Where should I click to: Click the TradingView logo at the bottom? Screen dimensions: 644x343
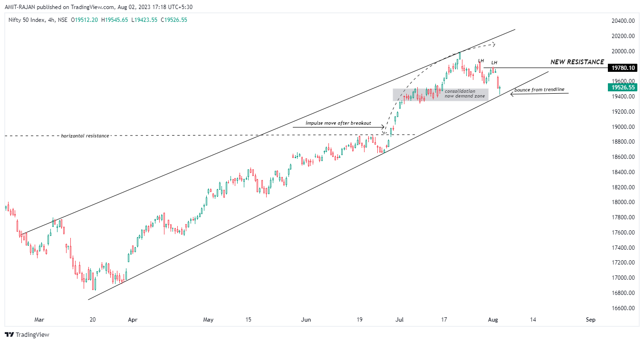tap(27, 334)
